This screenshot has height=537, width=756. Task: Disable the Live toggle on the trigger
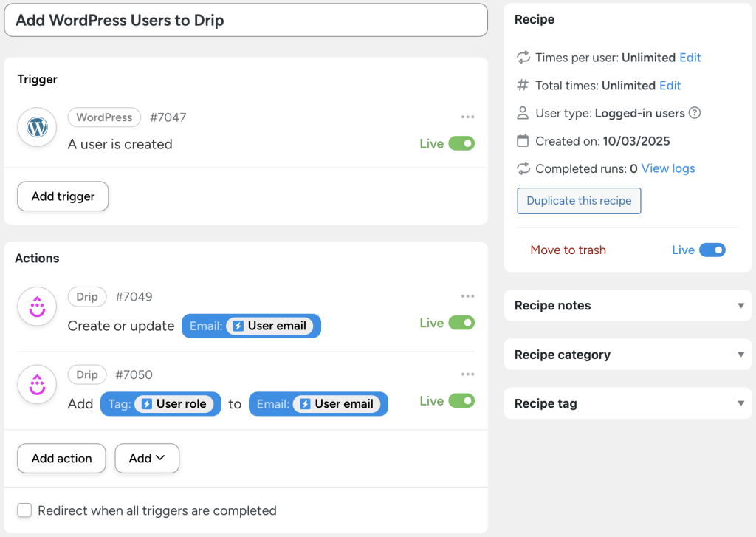coord(464,143)
